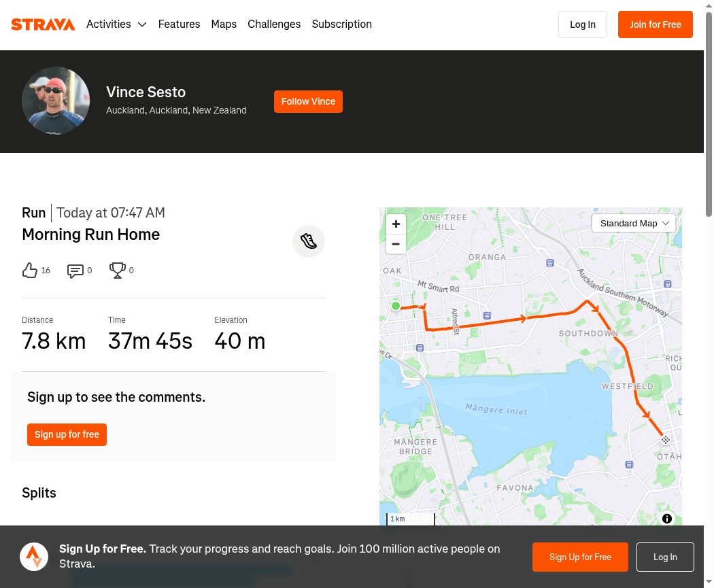
Task: Click the page vertical scrollbar
Action: 709,114
